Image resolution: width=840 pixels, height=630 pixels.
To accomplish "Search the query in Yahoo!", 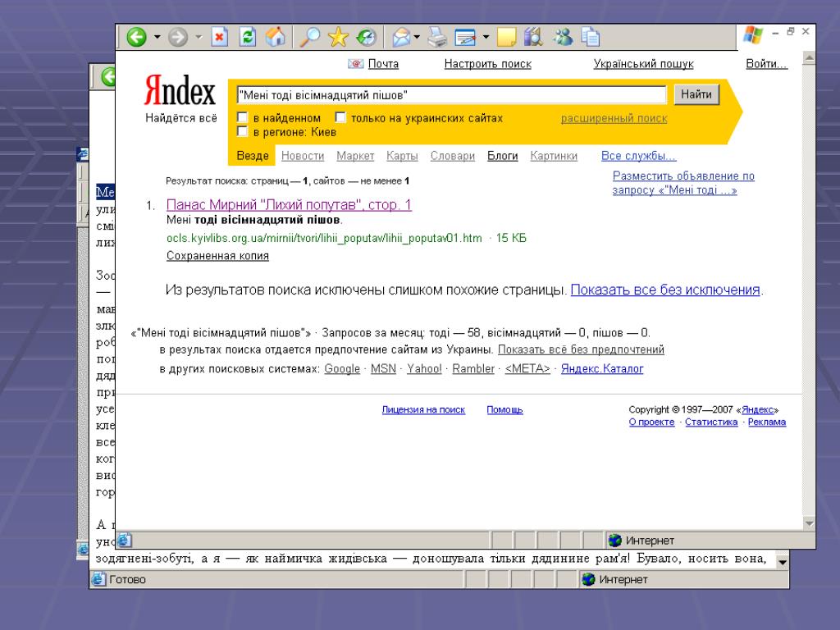I will [424, 368].
